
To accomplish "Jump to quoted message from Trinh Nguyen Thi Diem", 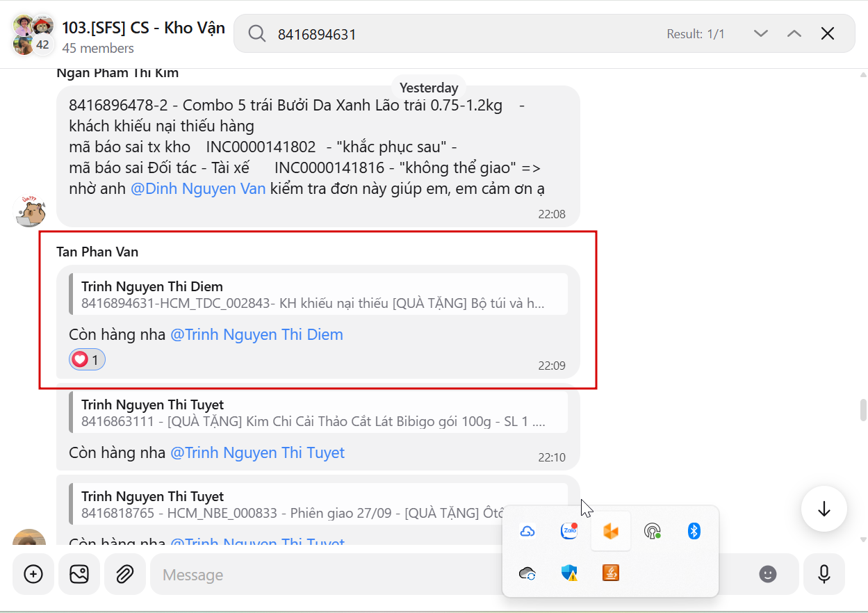I will (318, 294).
